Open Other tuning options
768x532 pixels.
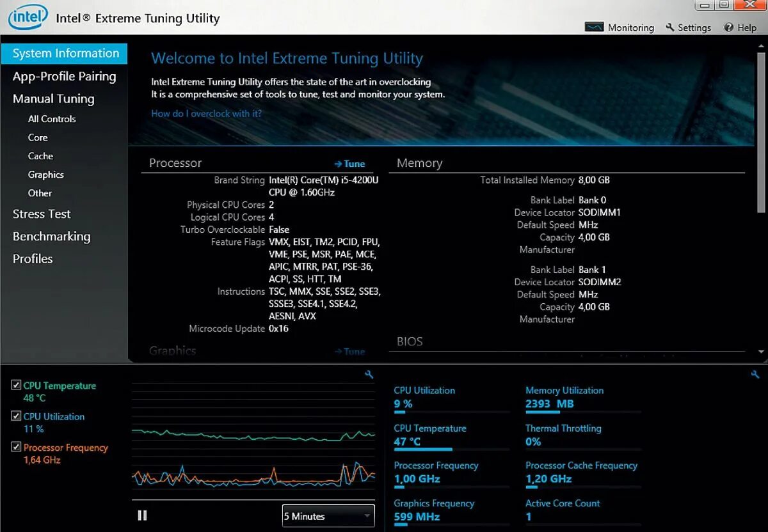(x=40, y=193)
